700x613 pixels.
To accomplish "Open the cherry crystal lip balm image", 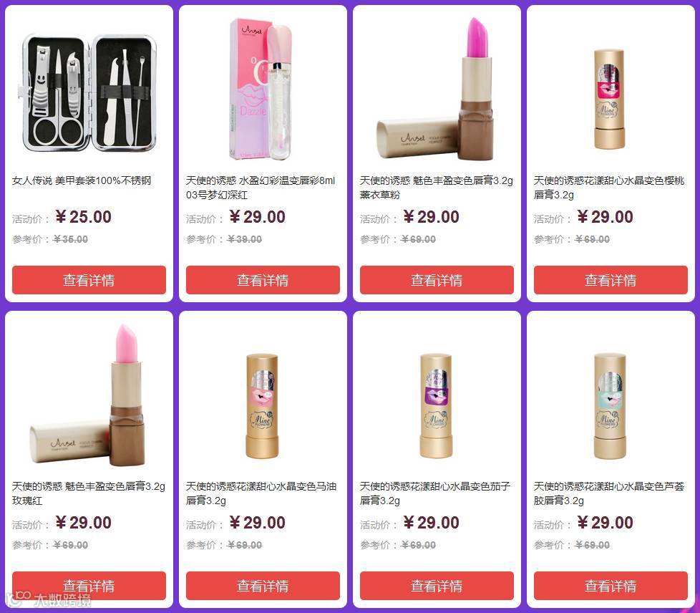I will (609, 100).
